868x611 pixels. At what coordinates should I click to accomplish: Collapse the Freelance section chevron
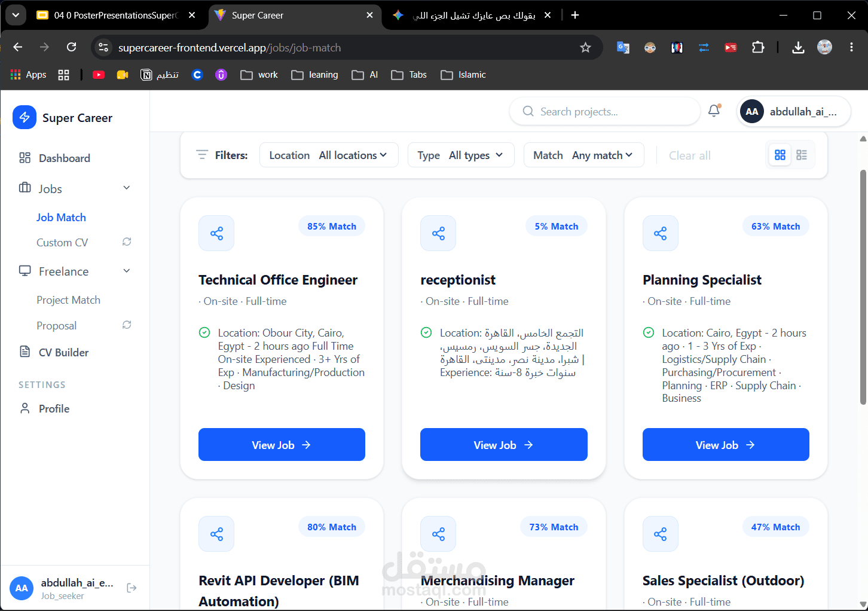[127, 271]
